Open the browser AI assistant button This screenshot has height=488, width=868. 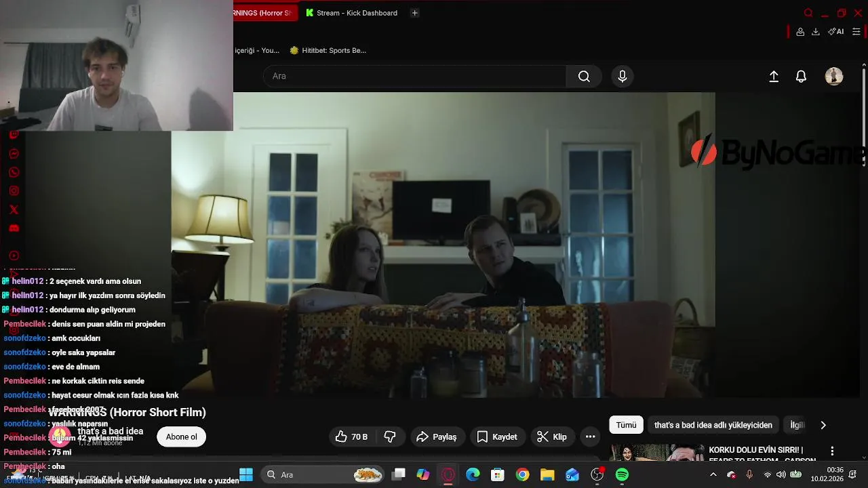(x=836, y=32)
